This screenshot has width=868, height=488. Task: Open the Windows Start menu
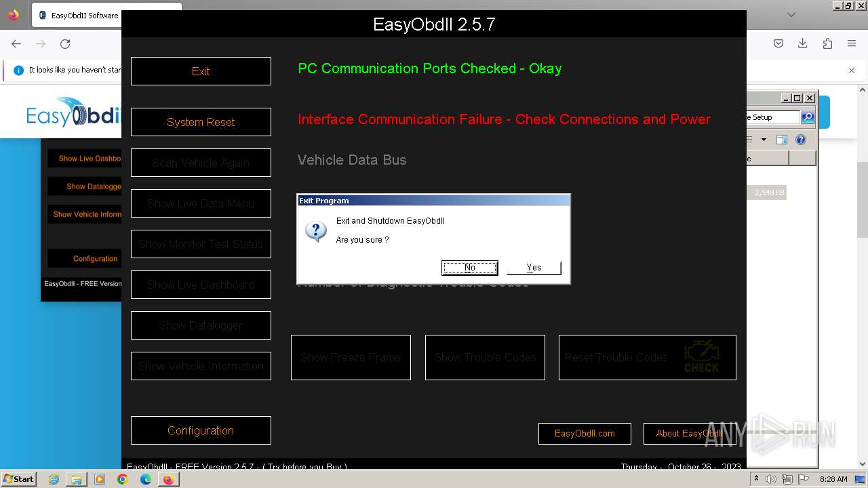click(19, 479)
